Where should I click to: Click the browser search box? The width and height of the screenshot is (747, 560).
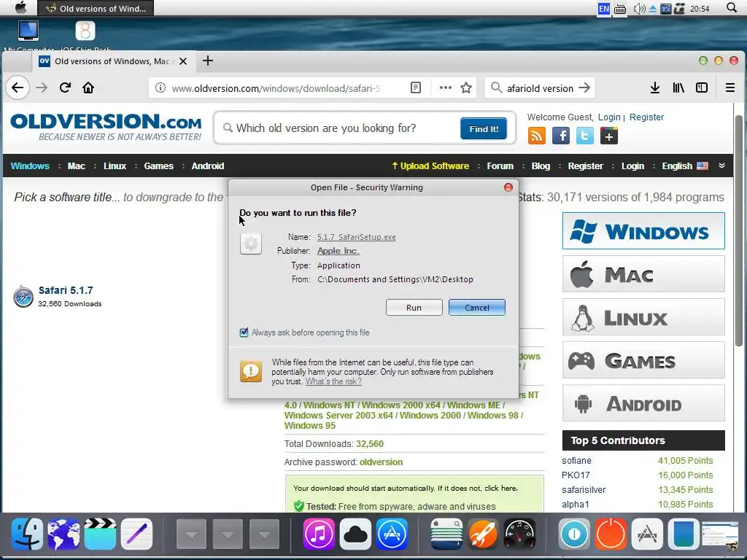[539, 88]
